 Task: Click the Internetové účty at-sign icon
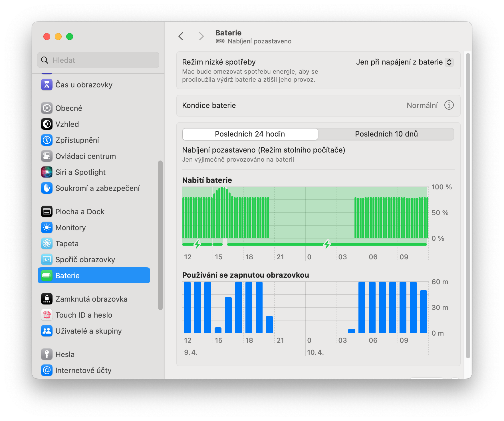(47, 370)
